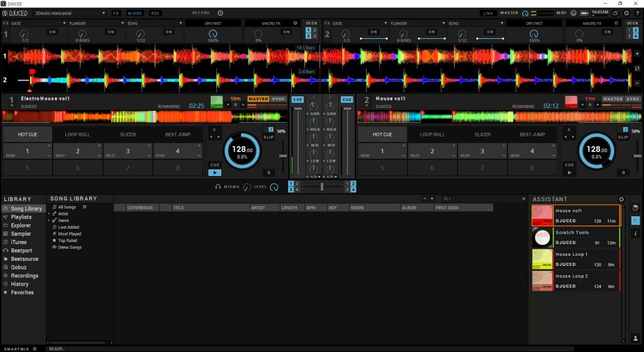Image resolution: width=644 pixels, height=352 pixels.
Task: Select the HOT CUE tab on deck 1
Action: click(x=28, y=134)
